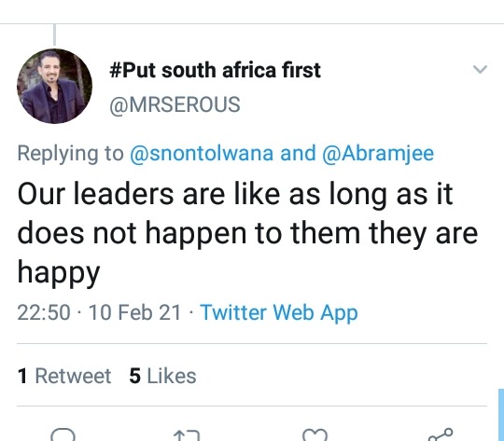Screen dimensions: 504x441
Task: Open the @MRSEROUS profile photo
Action: 54,86
